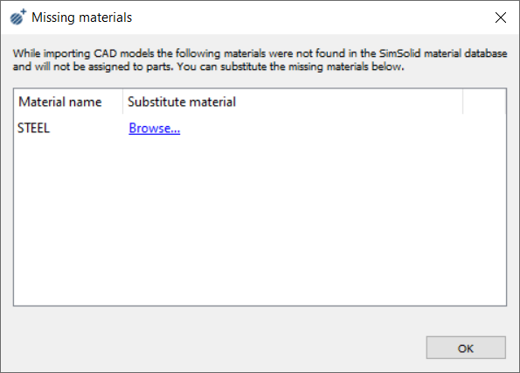Click STEEL row's cell under the unnamed column
520x373 pixels.
[x=484, y=128]
